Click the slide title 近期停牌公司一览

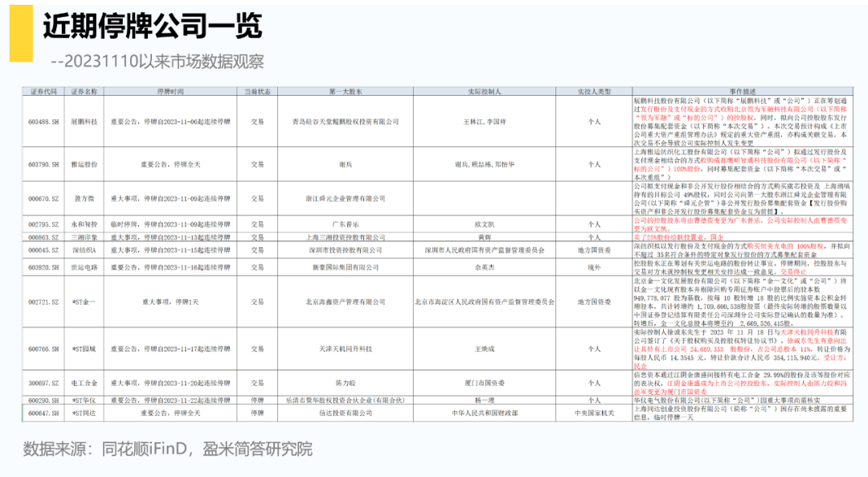152,26
